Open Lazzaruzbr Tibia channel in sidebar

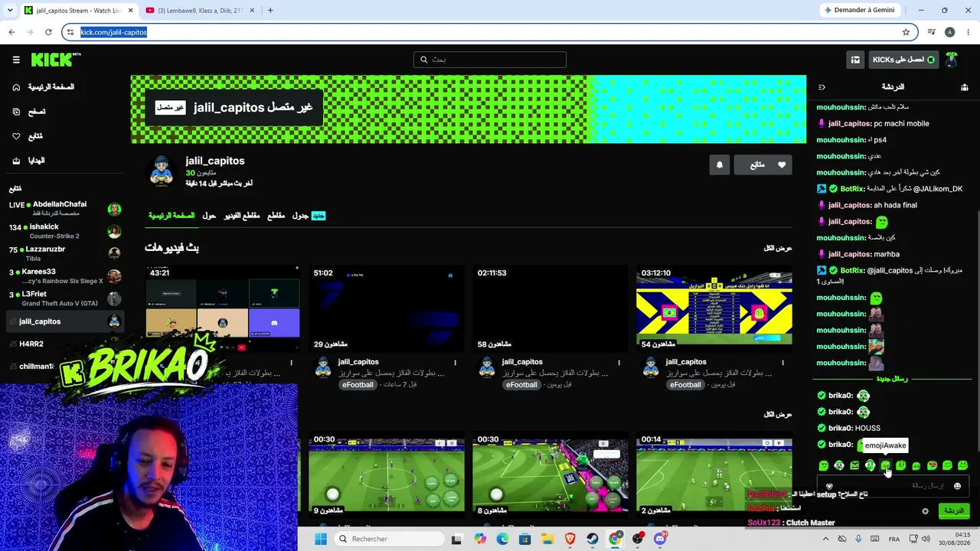(x=64, y=253)
